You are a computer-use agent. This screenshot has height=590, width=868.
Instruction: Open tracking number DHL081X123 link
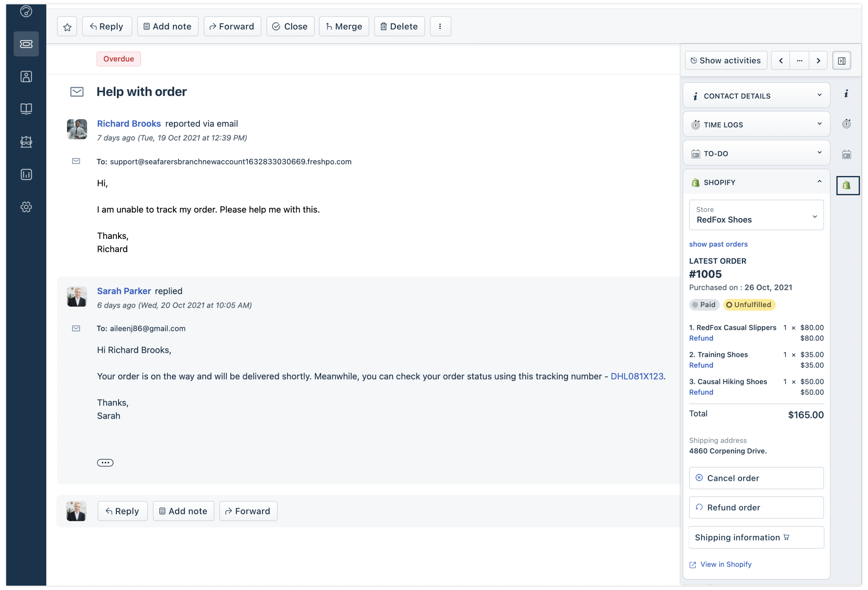click(x=637, y=376)
